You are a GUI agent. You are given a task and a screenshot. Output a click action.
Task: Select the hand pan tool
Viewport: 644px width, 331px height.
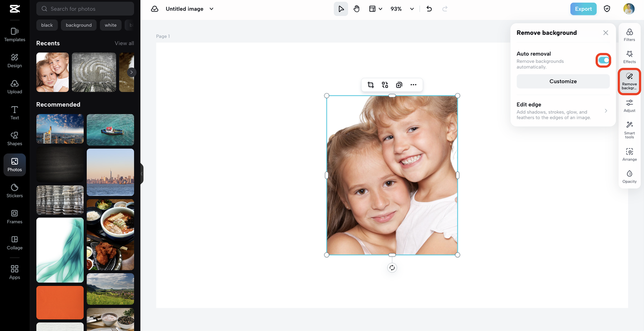[356, 9]
